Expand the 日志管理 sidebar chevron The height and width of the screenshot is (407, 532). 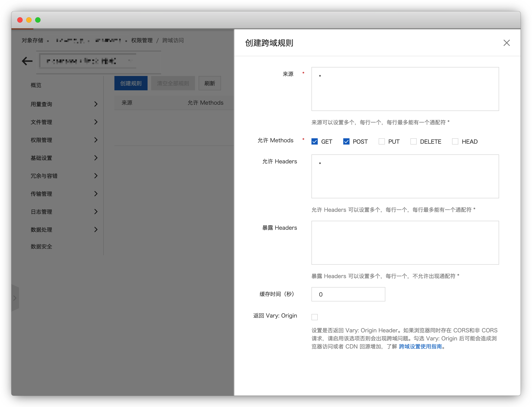pyautogui.click(x=96, y=212)
